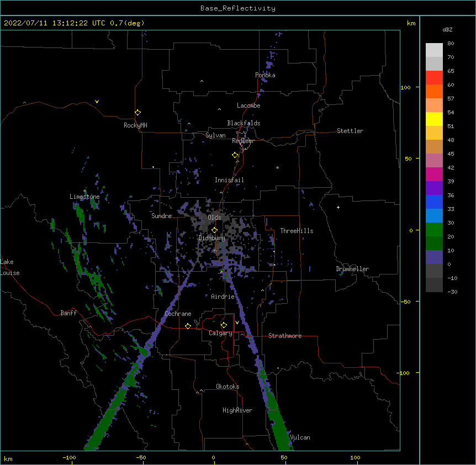
Task: Click the Limestone label
Action: pos(84,197)
